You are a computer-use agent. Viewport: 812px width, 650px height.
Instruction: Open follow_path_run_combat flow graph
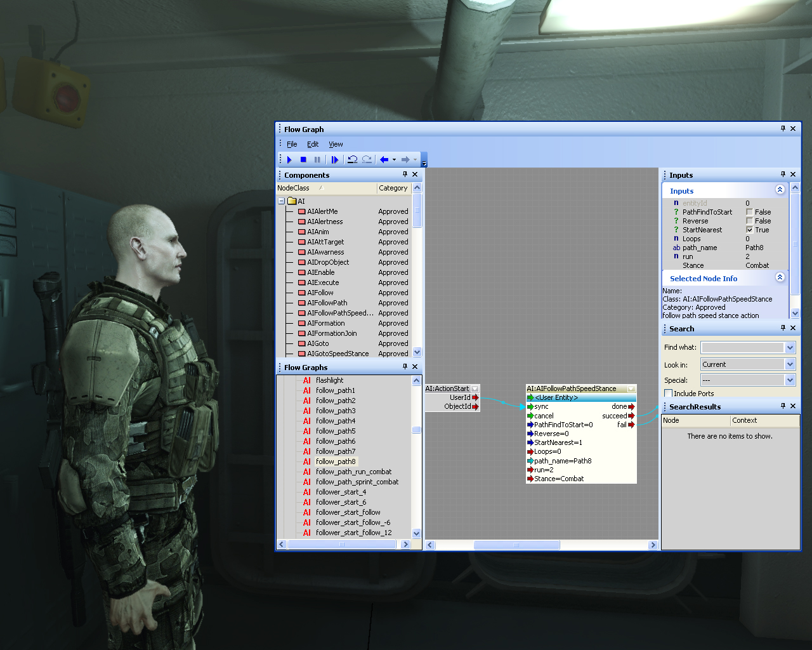point(353,472)
